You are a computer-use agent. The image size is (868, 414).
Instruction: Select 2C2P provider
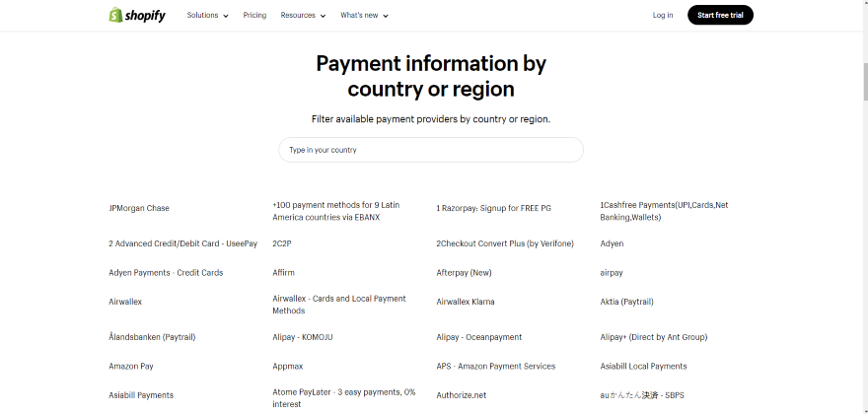282,243
